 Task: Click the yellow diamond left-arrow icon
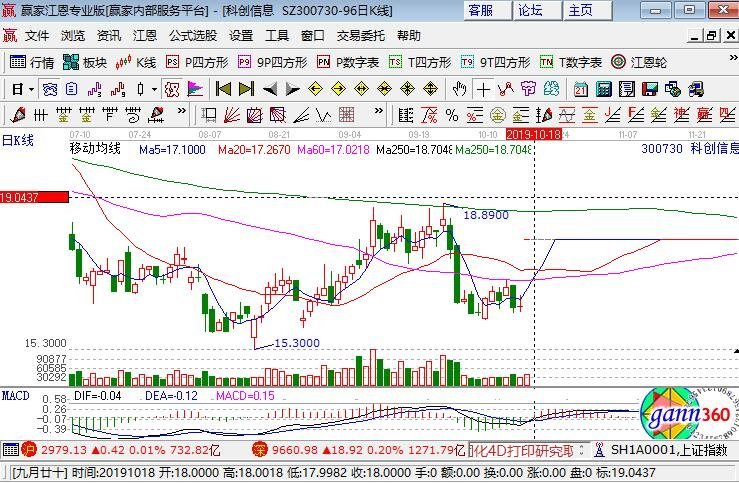(x=315, y=89)
